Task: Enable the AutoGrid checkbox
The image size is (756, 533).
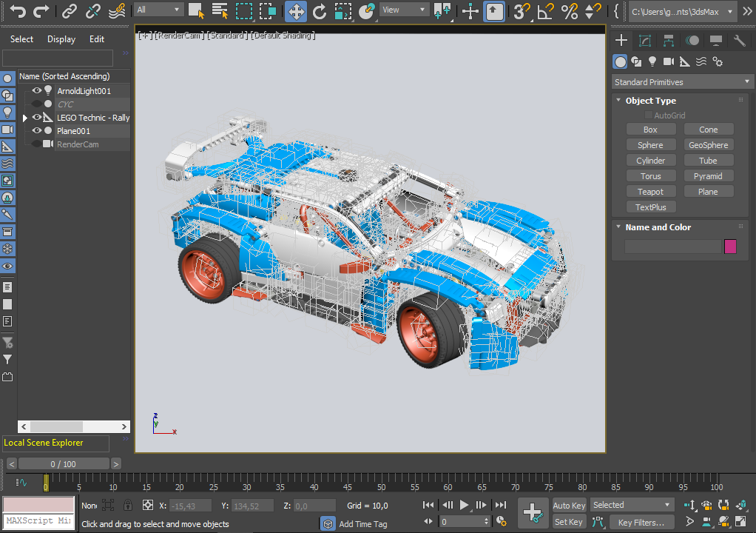Action: pos(649,115)
